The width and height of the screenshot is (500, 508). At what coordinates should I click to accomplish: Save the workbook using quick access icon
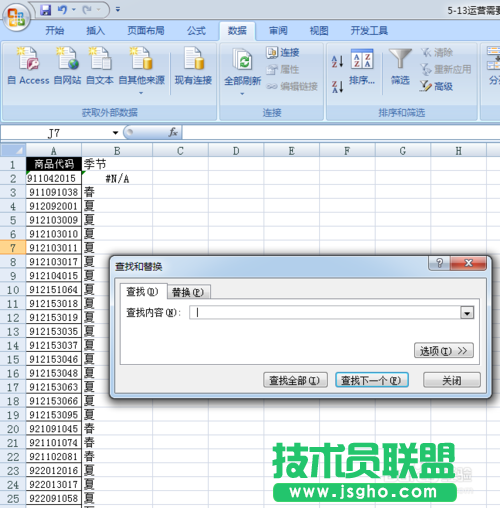45,10
